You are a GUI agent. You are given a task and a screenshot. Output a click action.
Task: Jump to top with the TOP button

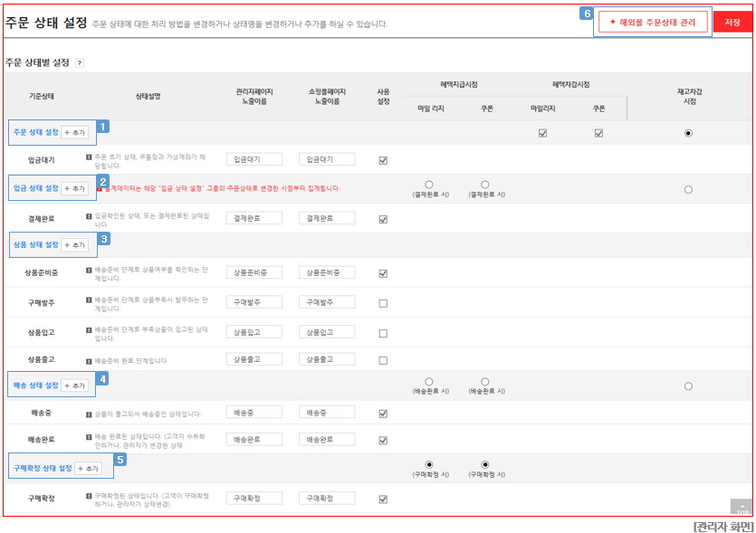pyautogui.click(x=742, y=508)
